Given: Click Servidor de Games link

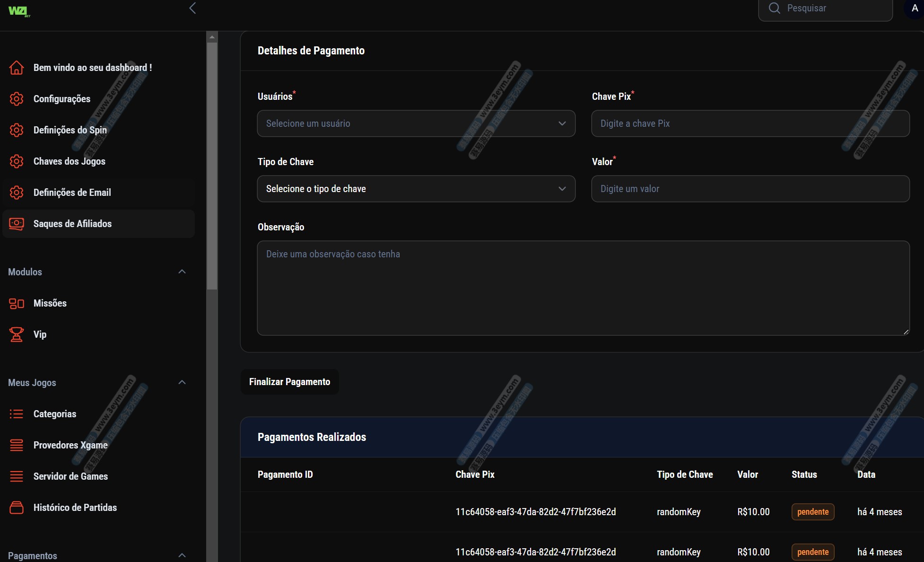Looking at the screenshot, I should click(70, 476).
